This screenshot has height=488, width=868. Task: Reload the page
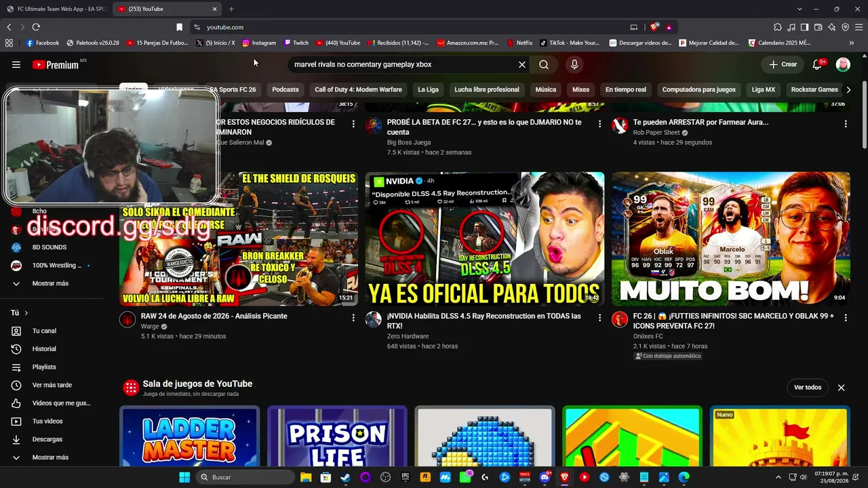(x=36, y=27)
